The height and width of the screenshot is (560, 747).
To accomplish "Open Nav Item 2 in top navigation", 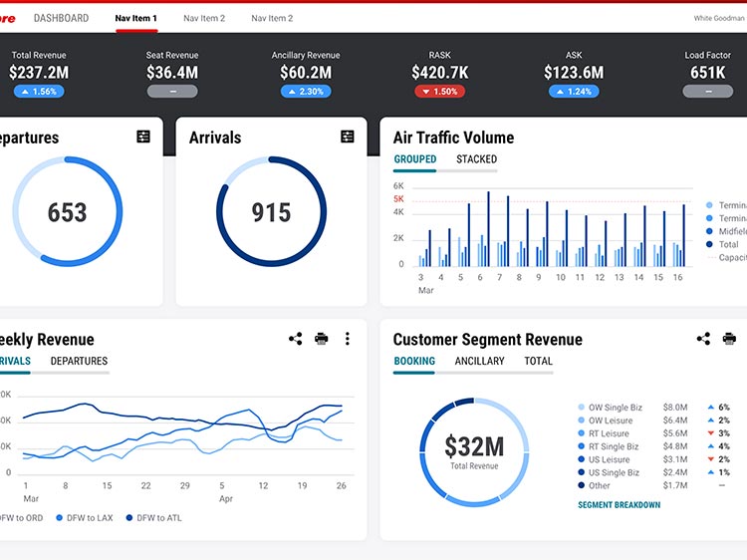I will 204,18.
